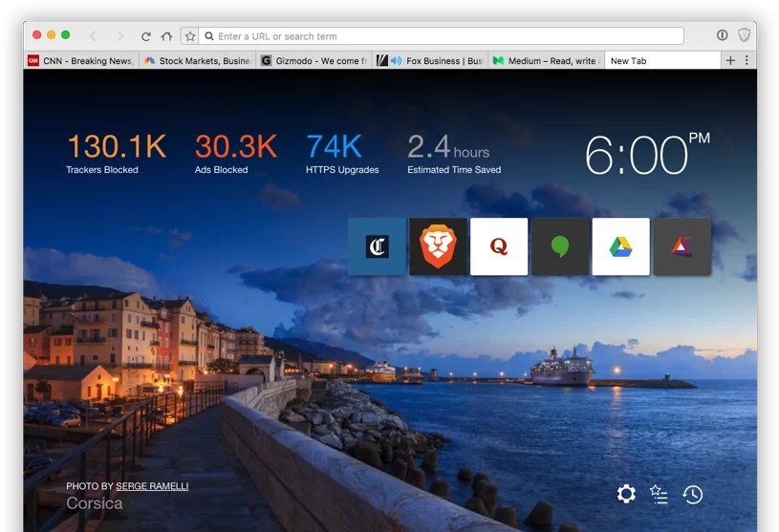Viewport: 779px width, 532px height.
Task: Open the vertical three-dot browser menu
Action: pos(747,60)
